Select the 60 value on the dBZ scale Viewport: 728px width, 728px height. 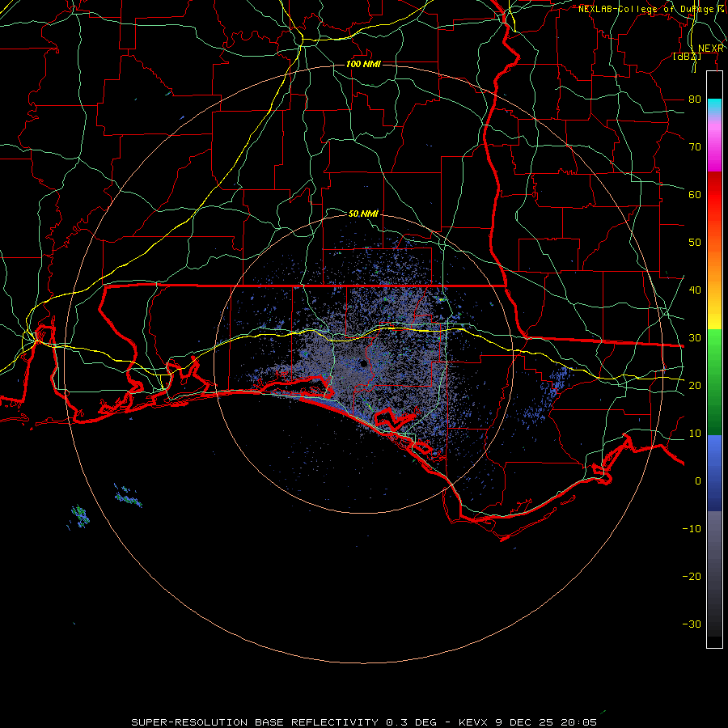695,194
